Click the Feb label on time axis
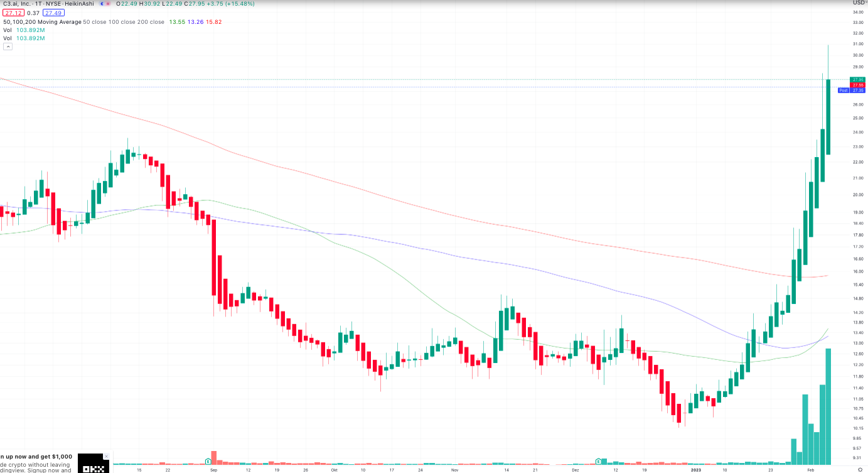Viewport: 868px width, 473px height. (x=810, y=469)
